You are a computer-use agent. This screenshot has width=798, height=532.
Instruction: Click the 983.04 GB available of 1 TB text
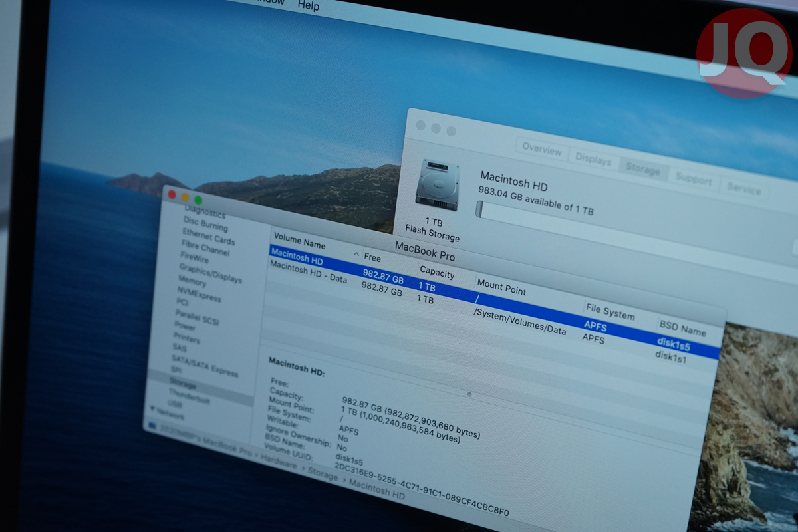(x=536, y=200)
